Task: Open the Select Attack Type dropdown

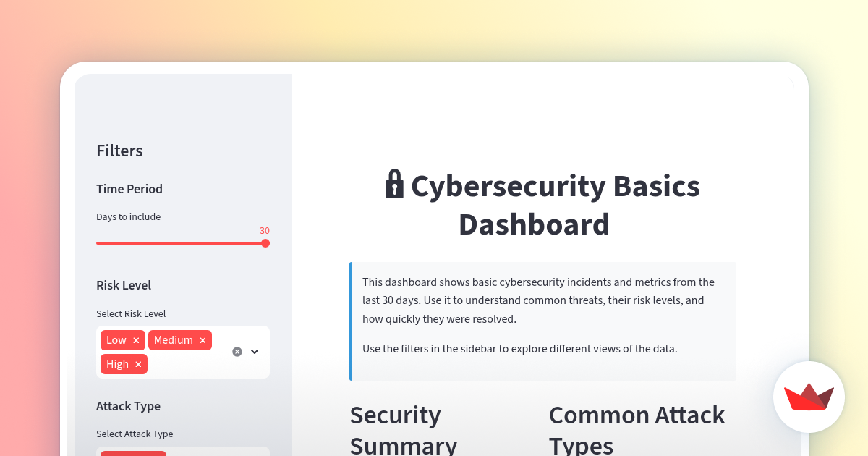Action: click(x=183, y=453)
